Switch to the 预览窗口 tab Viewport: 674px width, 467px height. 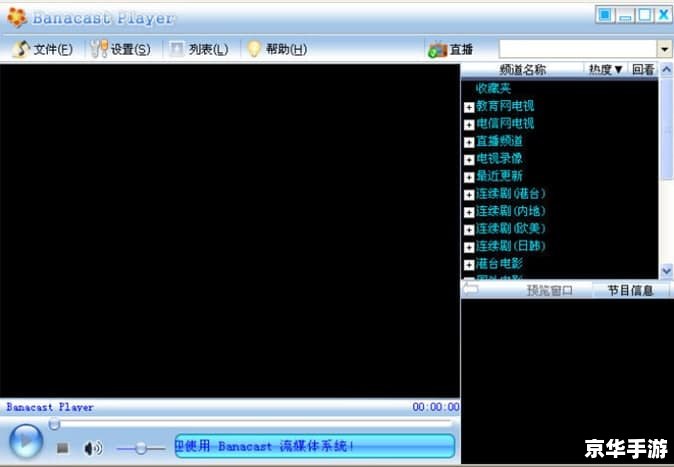coord(549,290)
